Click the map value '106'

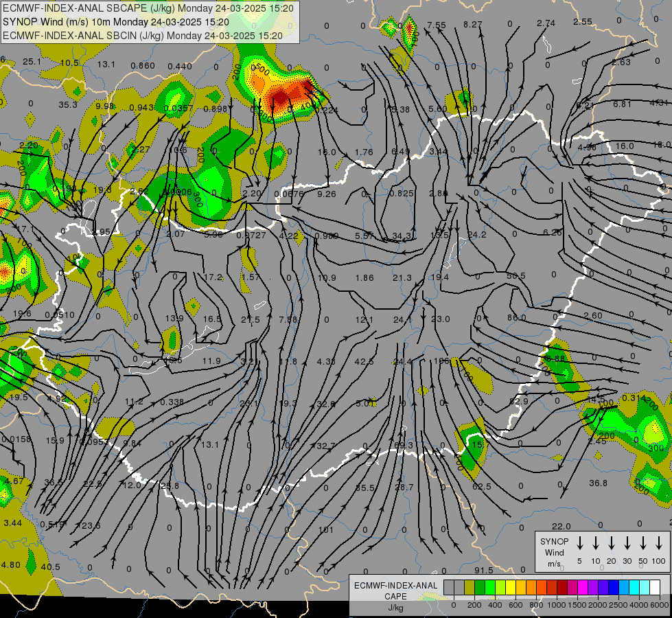pos(441,361)
